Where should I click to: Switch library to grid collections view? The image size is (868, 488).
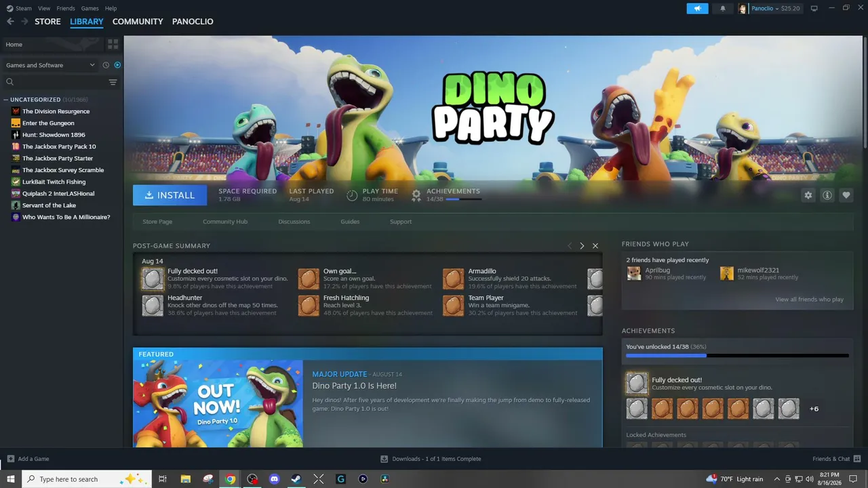point(113,44)
